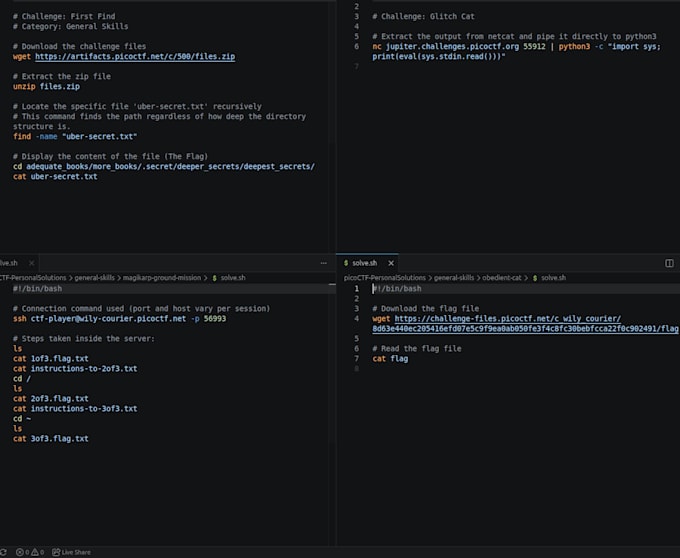The height and width of the screenshot is (558, 680).
Task: Click '# Connection command used' comment
Action: pyautogui.click(x=141, y=309)
